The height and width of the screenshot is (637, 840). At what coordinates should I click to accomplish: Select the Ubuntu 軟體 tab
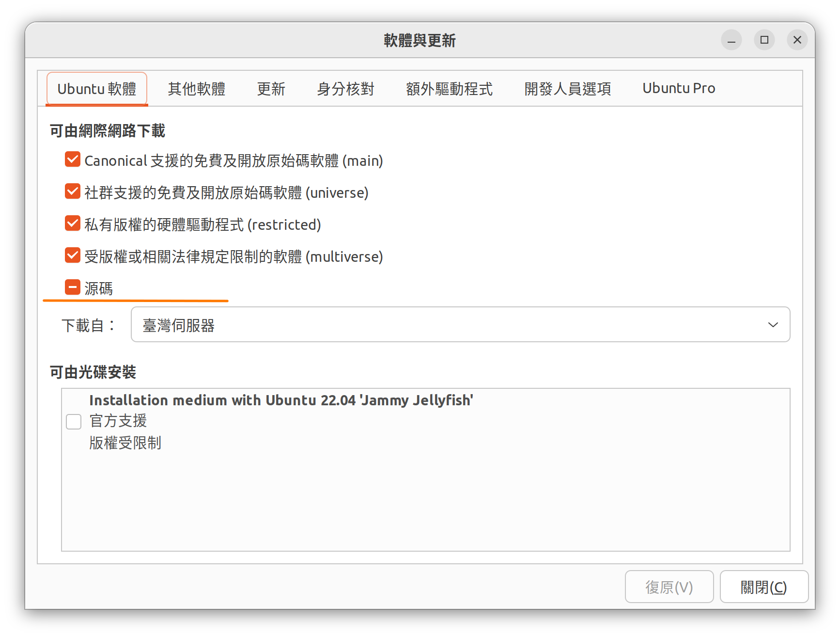click(97, 89)
